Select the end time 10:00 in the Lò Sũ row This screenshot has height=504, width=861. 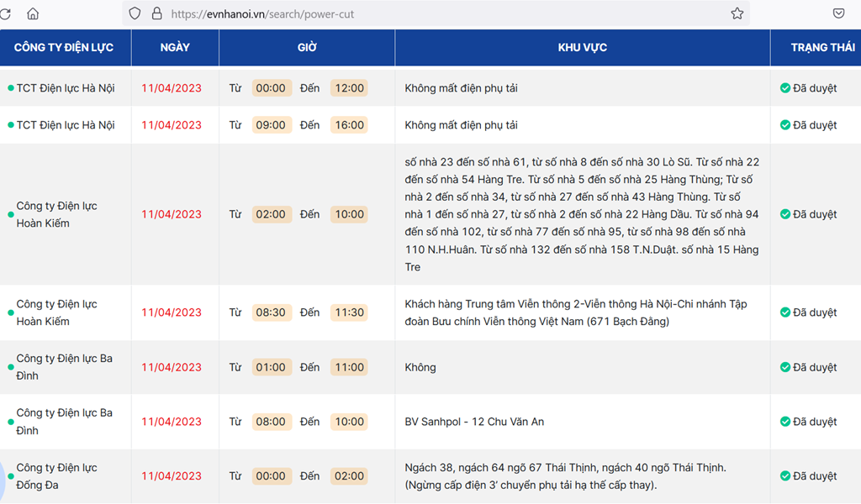click(349, 214)
